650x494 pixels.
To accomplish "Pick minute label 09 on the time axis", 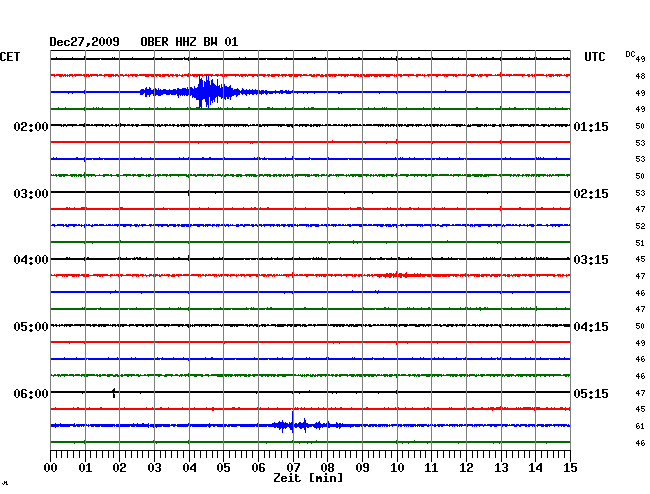I will click(362, 467).
